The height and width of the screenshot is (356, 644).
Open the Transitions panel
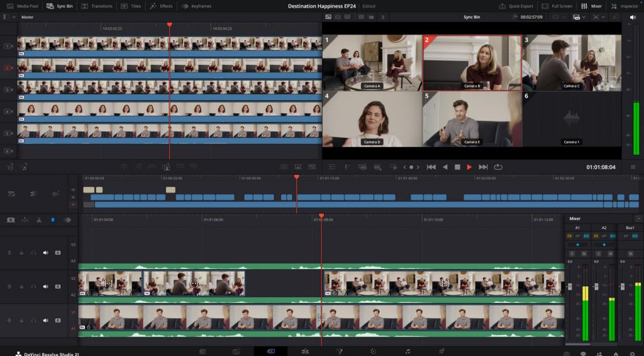point(97,6)
